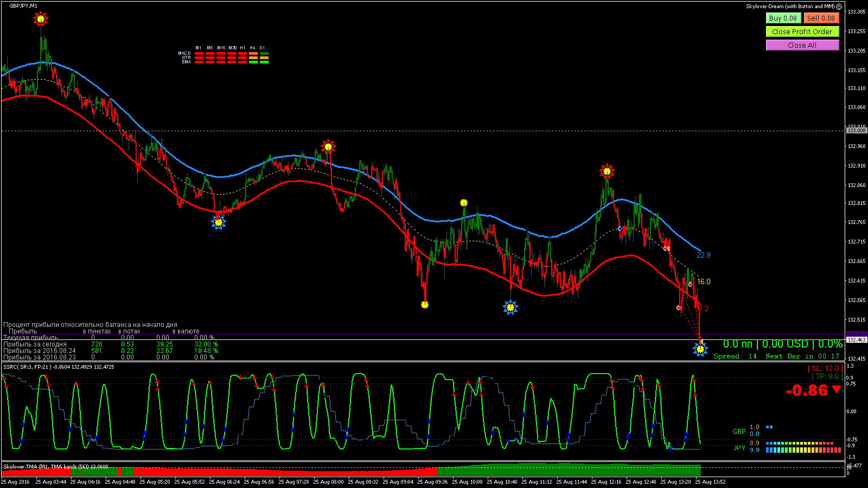Click the 581 points profit value
The width and height of the screenshot is (868, 488).
point(97,351)
